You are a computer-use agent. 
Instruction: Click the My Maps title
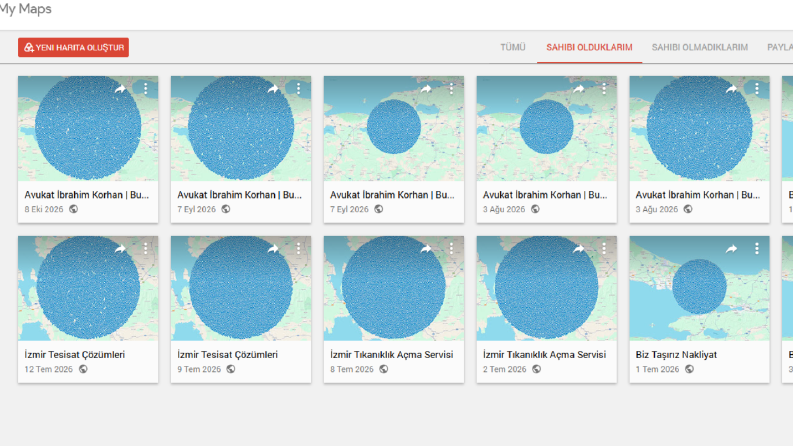click(x=25, y=9)
